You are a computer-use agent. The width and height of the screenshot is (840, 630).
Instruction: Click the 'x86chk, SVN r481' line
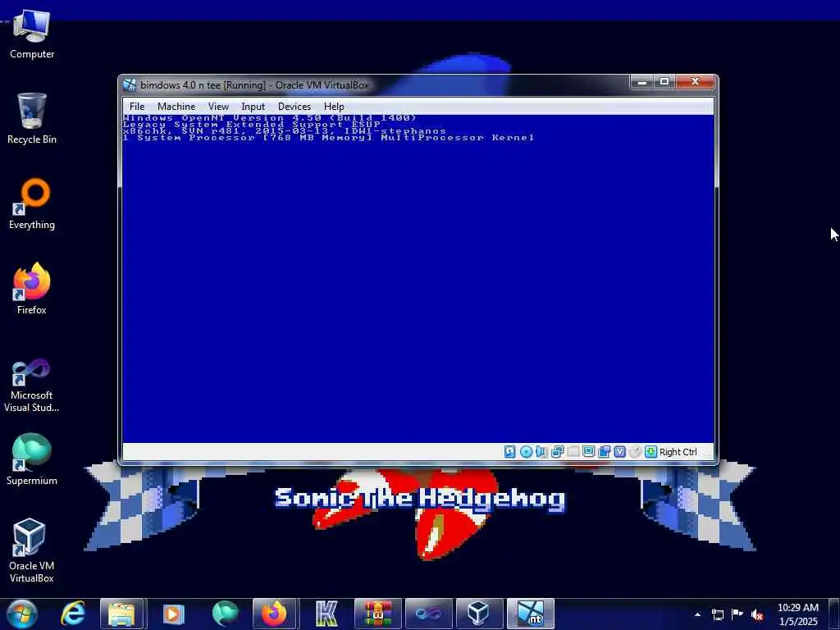(x=285, y=130)
